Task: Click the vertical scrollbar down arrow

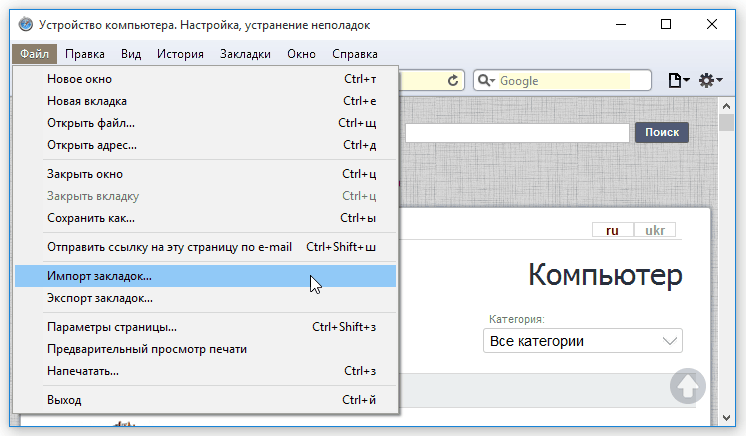Action: (x=726, y=416)
